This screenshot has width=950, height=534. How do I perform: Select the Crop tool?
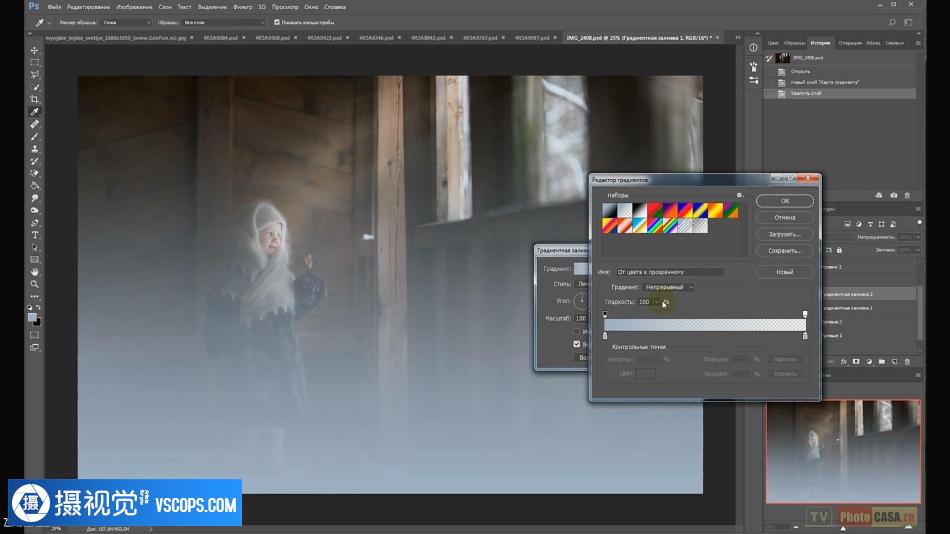click(x=34, y=100)
